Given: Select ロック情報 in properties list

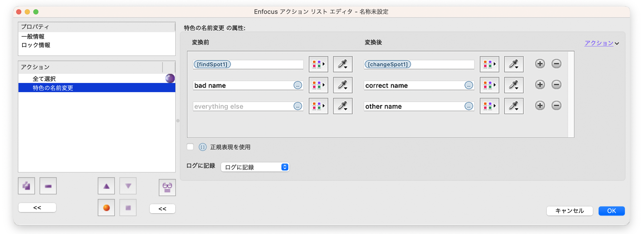Looking at the screenshot, I should [97, 45].
